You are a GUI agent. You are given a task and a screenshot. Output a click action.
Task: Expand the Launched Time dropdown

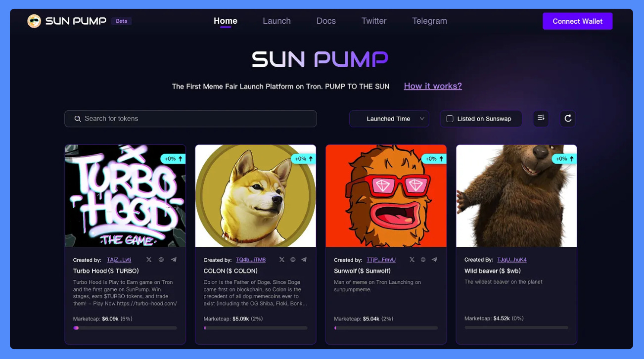tap(389, 119)
